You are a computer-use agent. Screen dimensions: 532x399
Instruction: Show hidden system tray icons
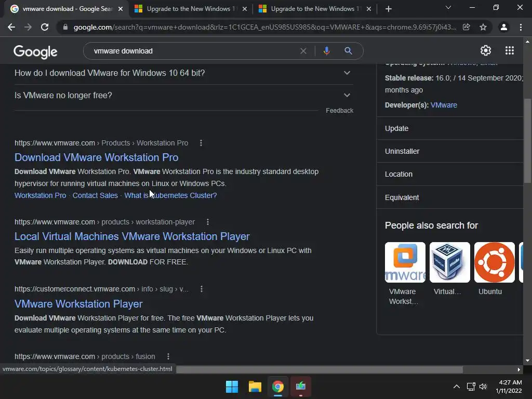pyautogui.click(x=457, y=387)
